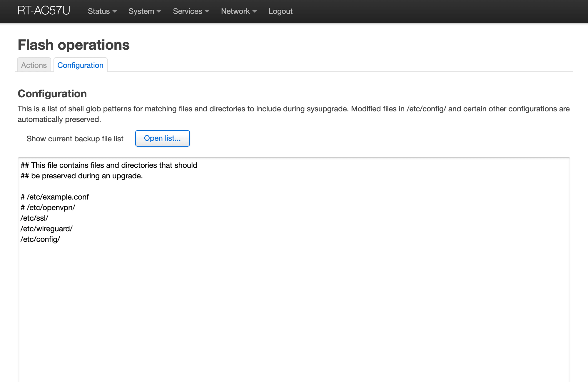This screenshot has width=588, height=382.
Task: Select the Configuration tab
Action: tap(80, 65)
